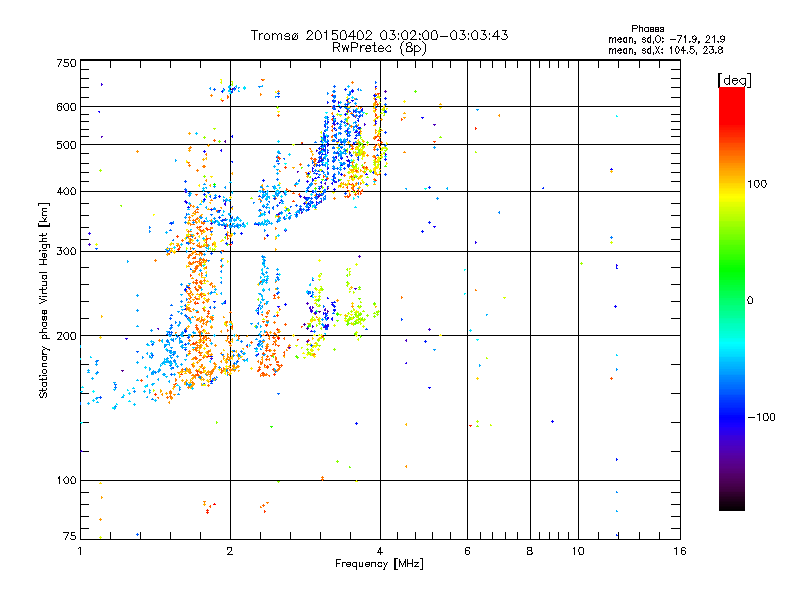Click the y-axis height tick label "100"
800x600 pixels.
tap(66, 481)
